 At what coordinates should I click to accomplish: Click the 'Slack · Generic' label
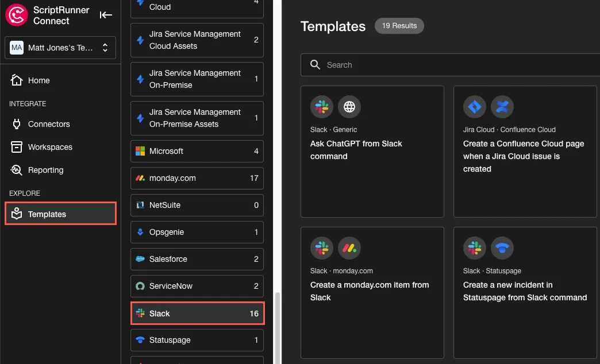[x=334, y=130]
